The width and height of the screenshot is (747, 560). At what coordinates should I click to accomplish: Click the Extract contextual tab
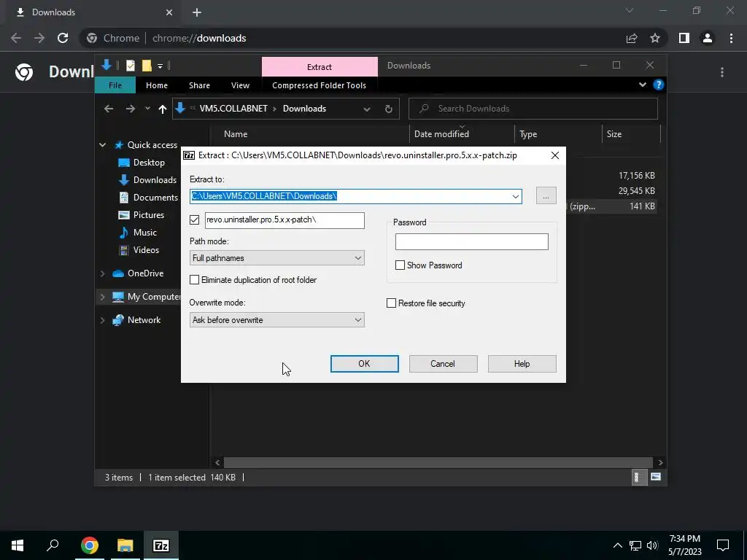point(320,66)
